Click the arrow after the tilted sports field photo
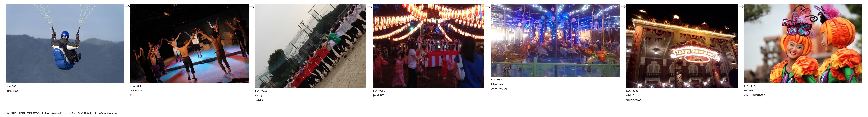The width and height of the screenshot is (868, 117). click(370, 6)
